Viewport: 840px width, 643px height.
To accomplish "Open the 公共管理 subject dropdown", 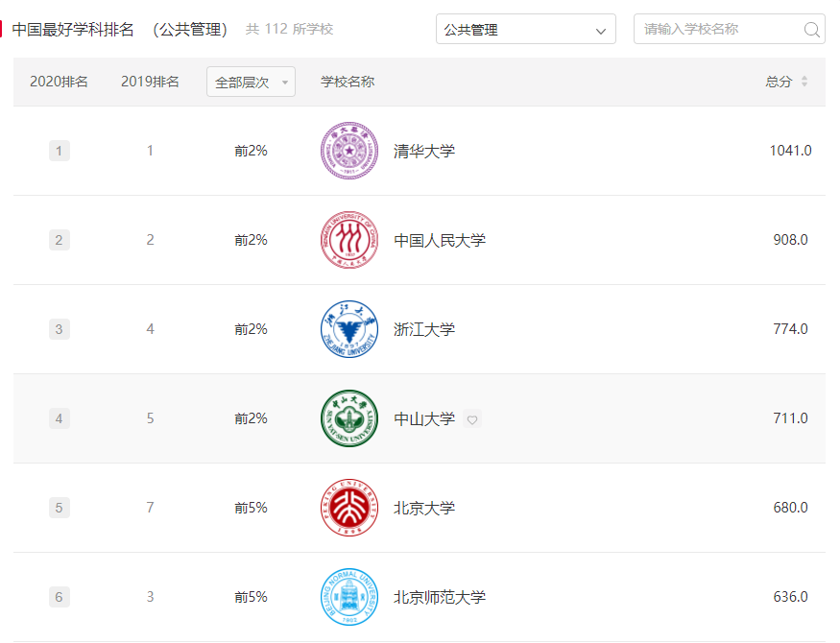I will pos(526,30).
